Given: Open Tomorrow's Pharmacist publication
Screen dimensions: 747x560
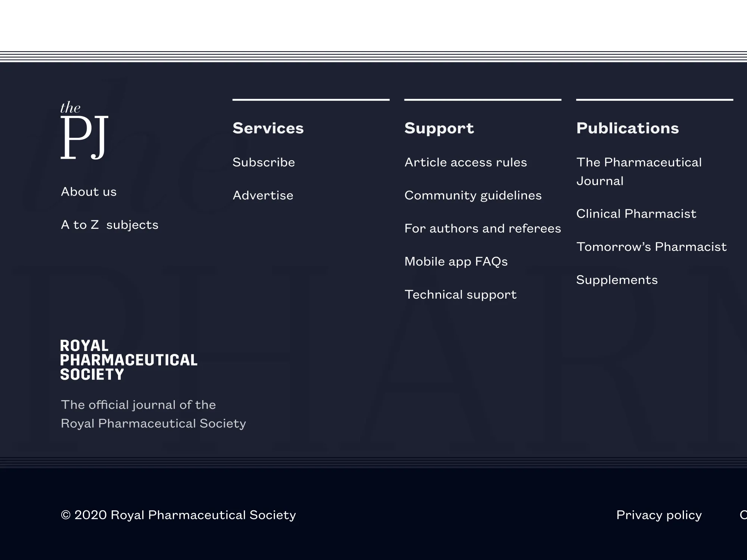Looking at the screenshot, I should coord(651,247).
